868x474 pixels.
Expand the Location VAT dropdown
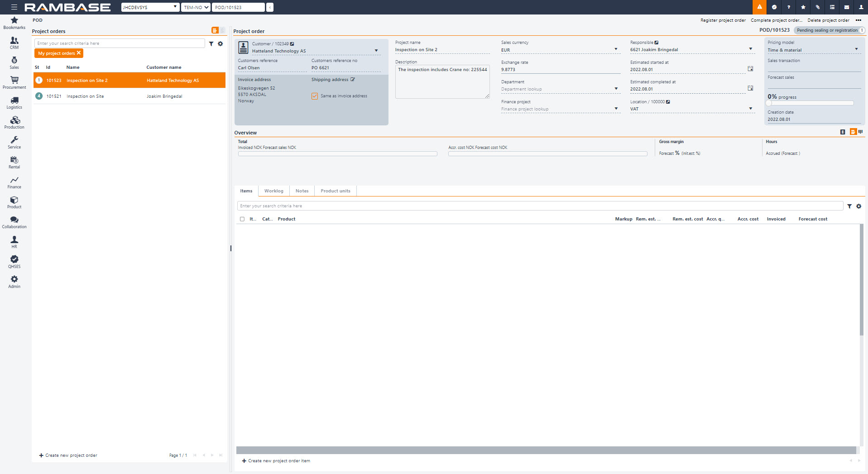pos(751,109)
